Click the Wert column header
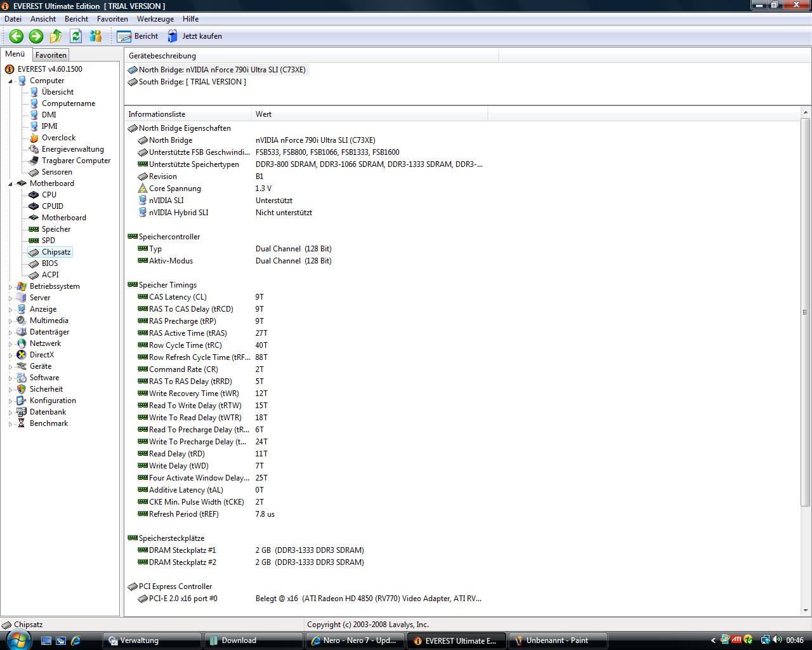This screenshot has width=812, height=650. point(370,114)
